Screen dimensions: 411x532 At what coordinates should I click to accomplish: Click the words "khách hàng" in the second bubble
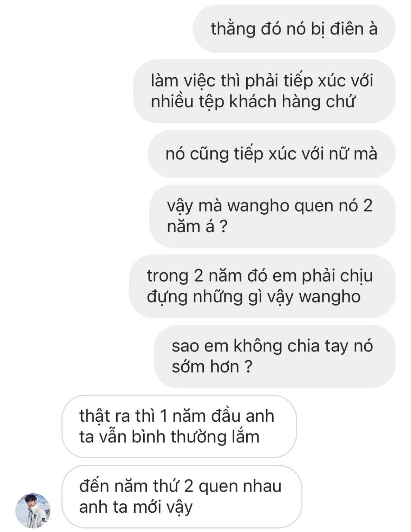click(275, 102)
